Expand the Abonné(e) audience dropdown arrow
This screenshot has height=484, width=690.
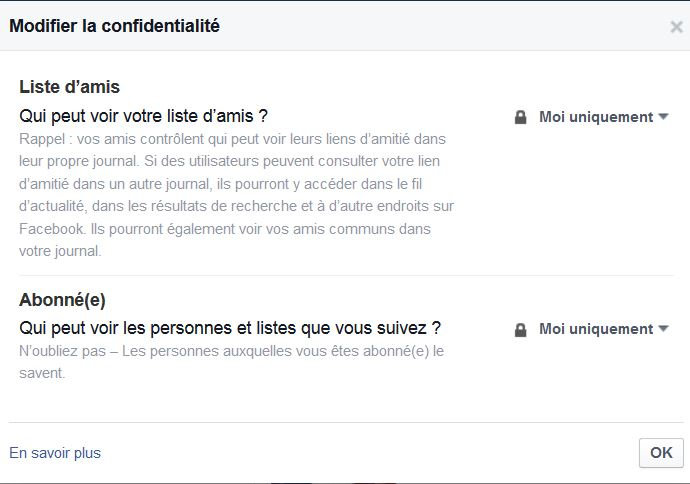pyautogui.click(x=663, y=329)
